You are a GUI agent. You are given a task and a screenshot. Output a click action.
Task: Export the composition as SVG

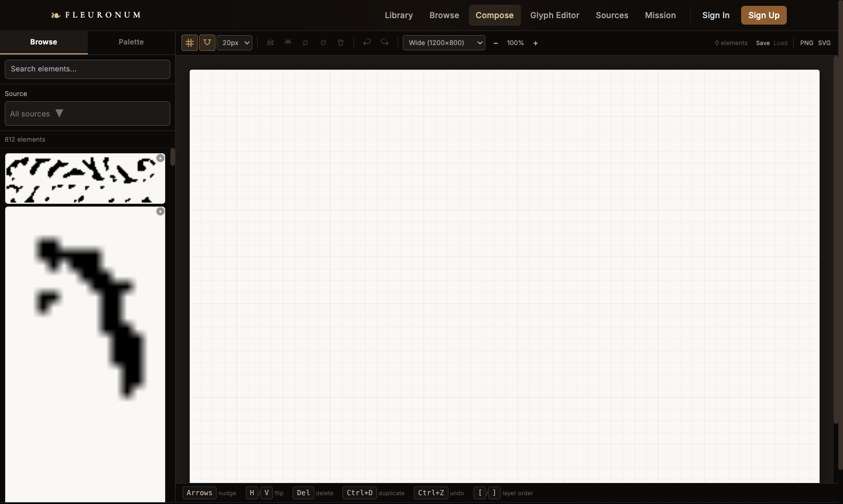[824, 43]
